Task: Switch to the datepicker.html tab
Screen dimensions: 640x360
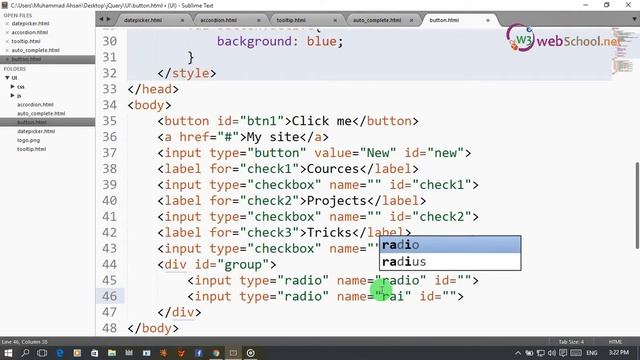Action: point(143,20)
